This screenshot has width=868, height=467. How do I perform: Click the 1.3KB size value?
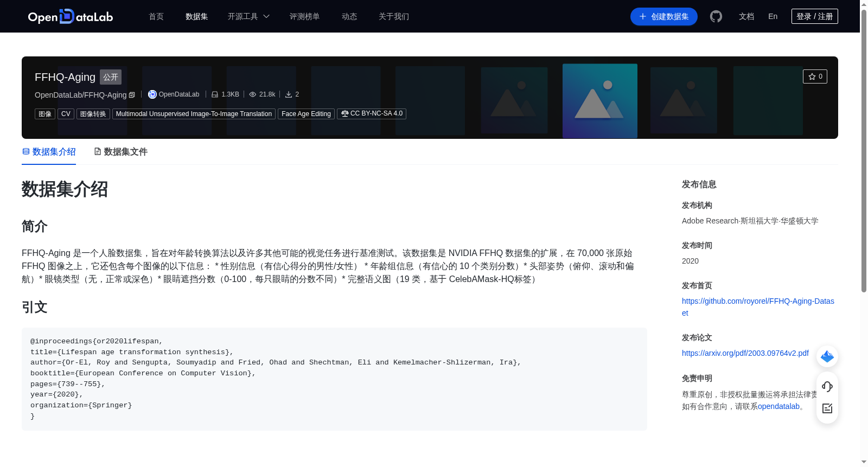coord(230,94)
